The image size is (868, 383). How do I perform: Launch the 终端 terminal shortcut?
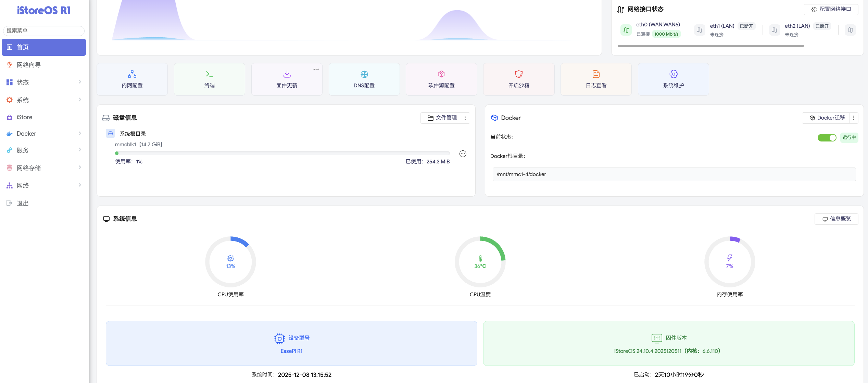[x=209, y=74]
